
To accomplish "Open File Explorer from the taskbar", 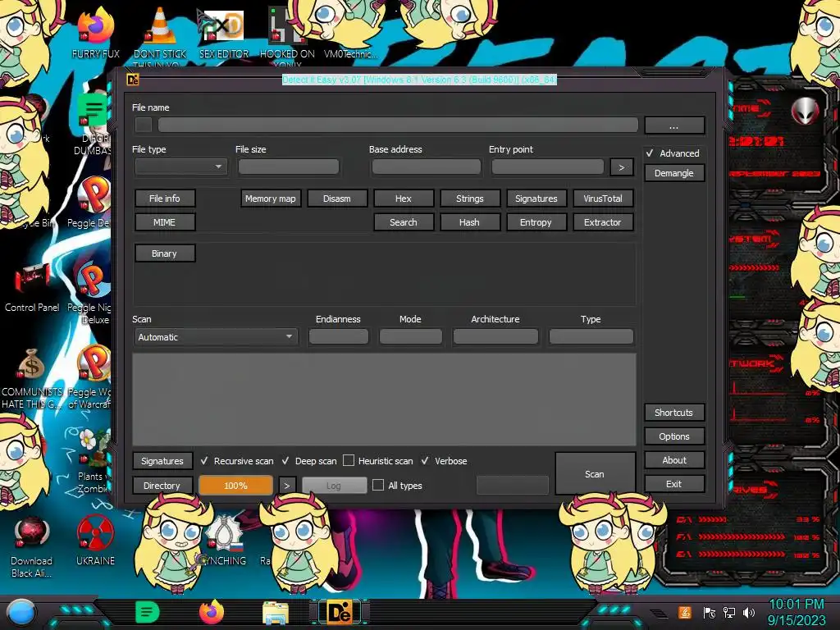I will 276,613.
